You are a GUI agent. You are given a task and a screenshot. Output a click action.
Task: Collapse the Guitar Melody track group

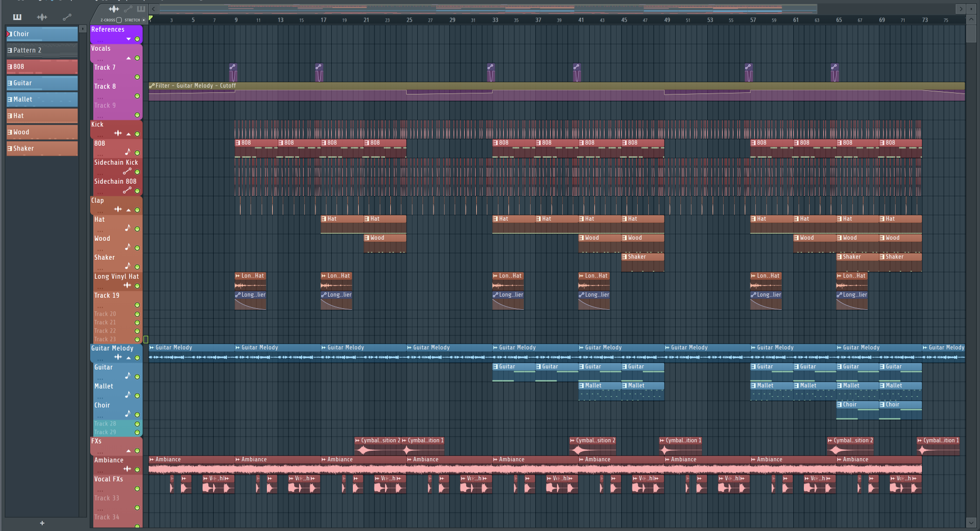click(x=128, y=358)
